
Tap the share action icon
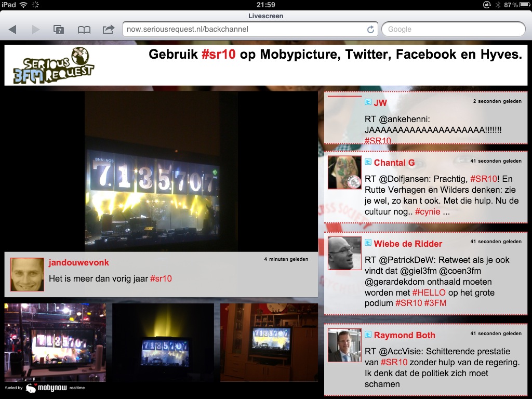(x=108, y=30)
